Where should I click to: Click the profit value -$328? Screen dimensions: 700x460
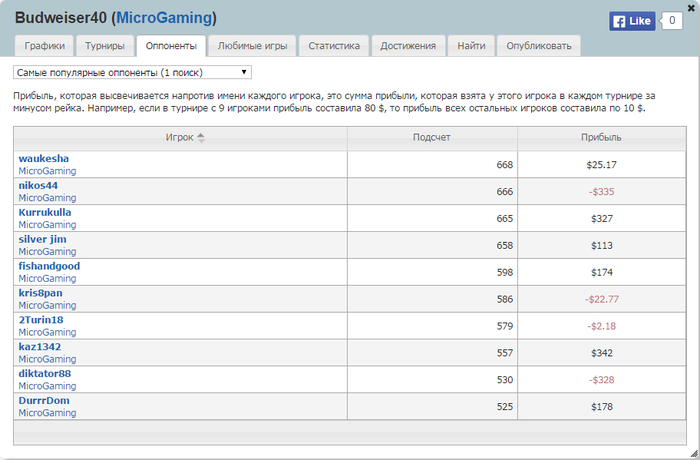601,380
